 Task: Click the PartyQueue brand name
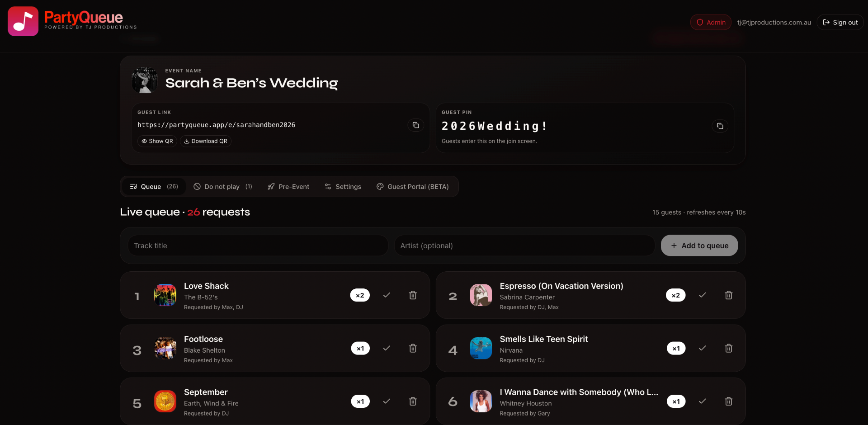pos(84,18)
